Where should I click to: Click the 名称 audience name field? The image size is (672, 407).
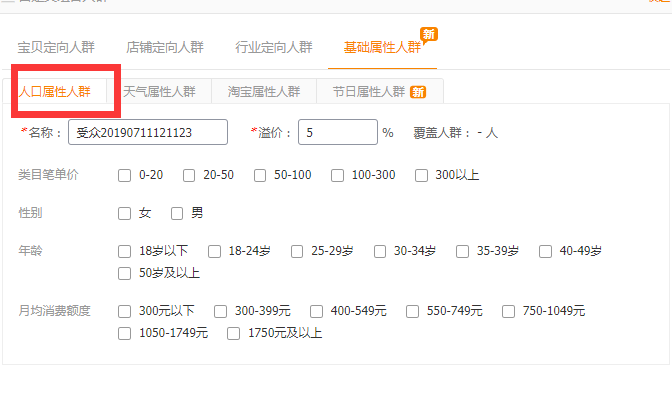[150, 132]
